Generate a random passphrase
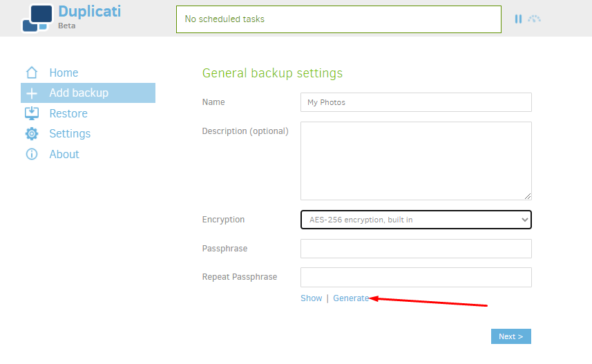This screenshot has height=364, width=592. click(x=351, y=298)
